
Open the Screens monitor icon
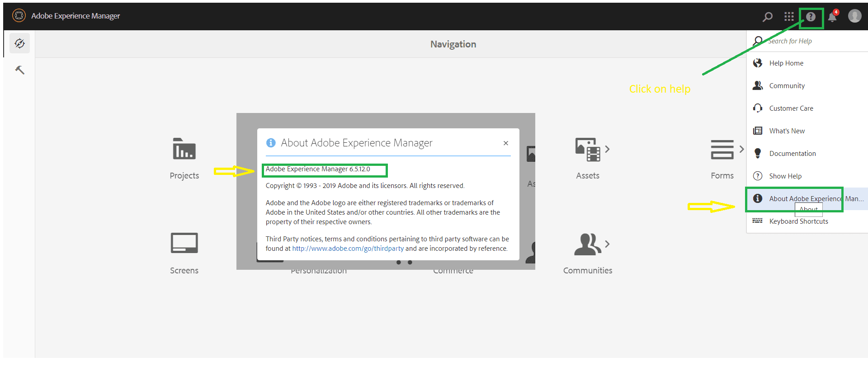[x=184, y=243]
